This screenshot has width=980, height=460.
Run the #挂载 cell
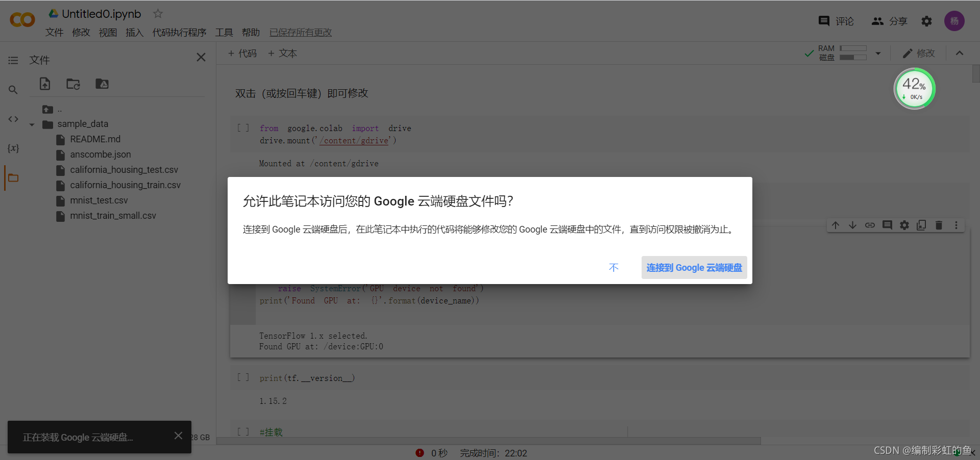tap(243, 431)
